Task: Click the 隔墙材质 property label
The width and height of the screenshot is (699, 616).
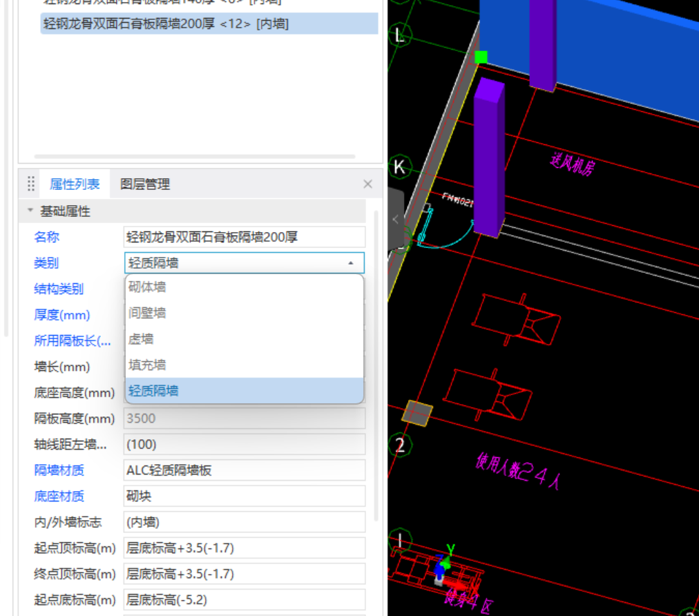Action: tap(59, 470)
